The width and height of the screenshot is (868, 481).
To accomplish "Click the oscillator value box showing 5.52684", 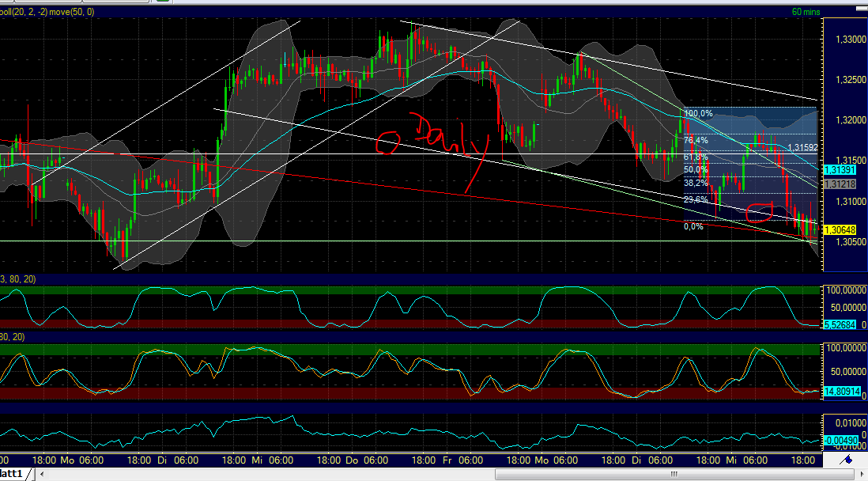I will pos(840,324).
